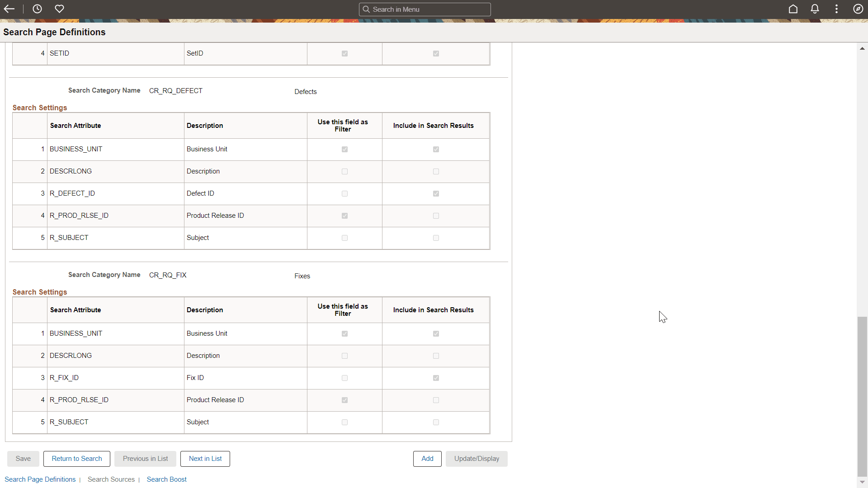Open the NavBar compass icon
Viewport: 868px width, 488px height.
pos(858,9)
